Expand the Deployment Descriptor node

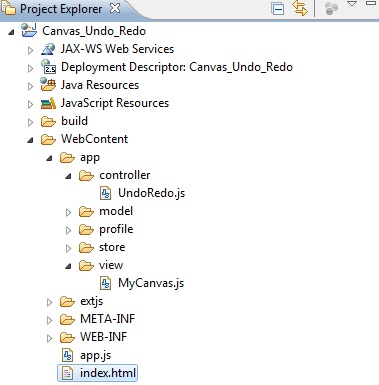pyautogui.click(x=30, y=68)
